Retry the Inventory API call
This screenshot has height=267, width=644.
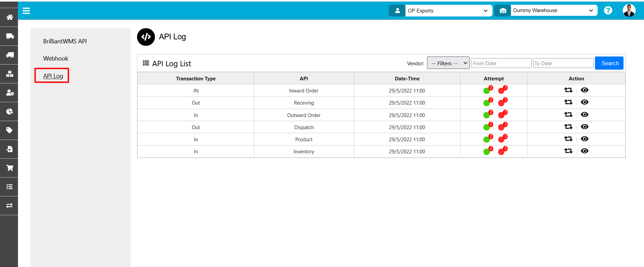[x=568, y=151]
